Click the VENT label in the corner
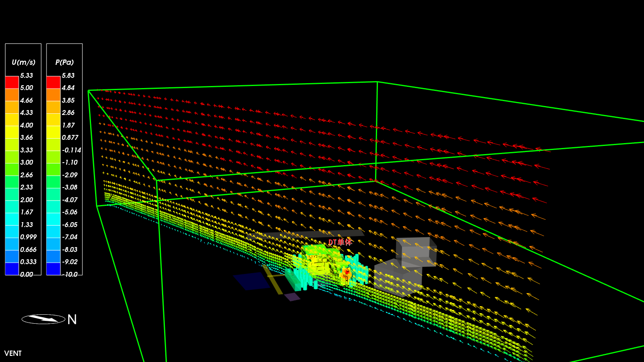644x362 pixels. click(x=13, y=353)
